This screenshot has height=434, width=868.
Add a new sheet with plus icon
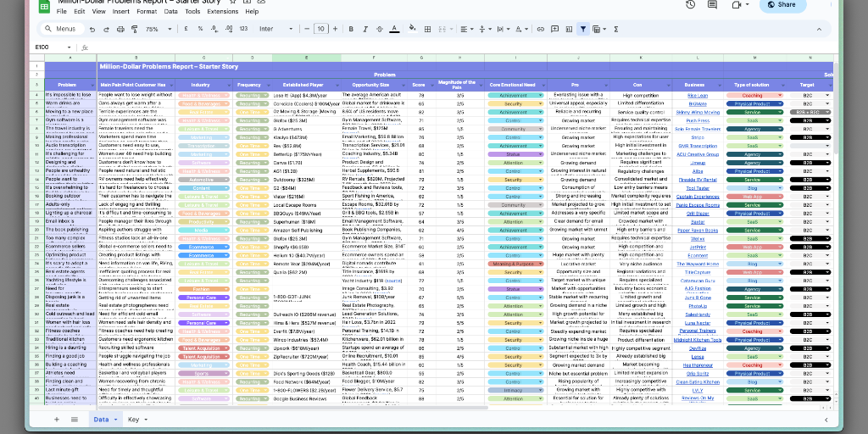point(57,420)
